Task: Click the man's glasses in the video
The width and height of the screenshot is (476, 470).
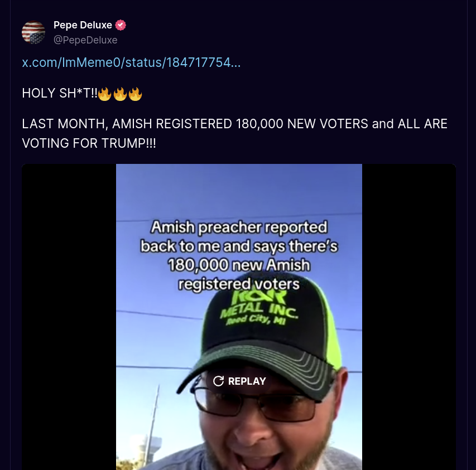Action: 256,403
